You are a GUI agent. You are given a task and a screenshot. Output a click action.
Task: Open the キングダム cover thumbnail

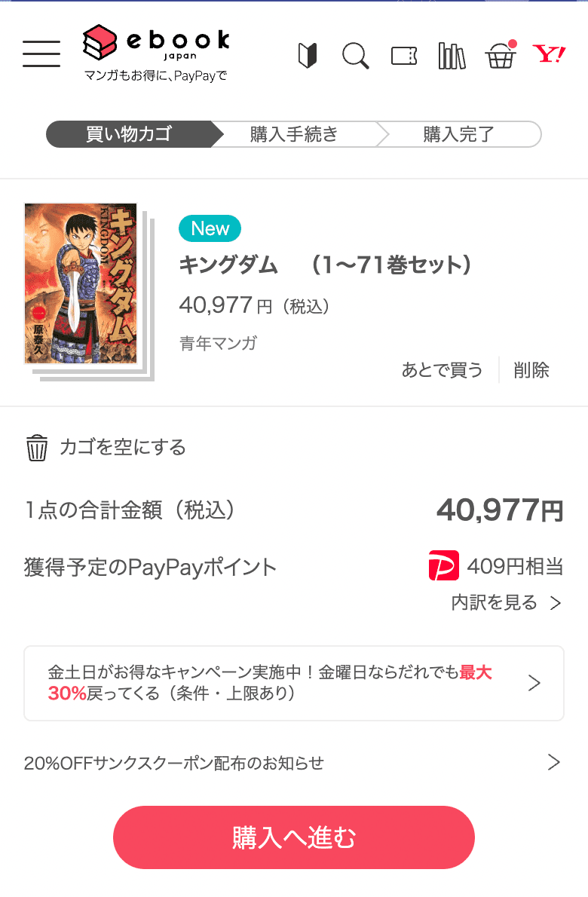pyautogui.click(x=81, y=283)
